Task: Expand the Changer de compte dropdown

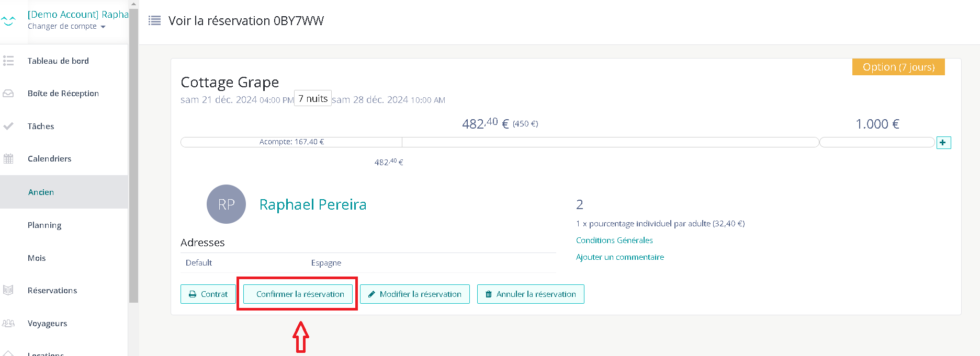Action: click(66, 27)
